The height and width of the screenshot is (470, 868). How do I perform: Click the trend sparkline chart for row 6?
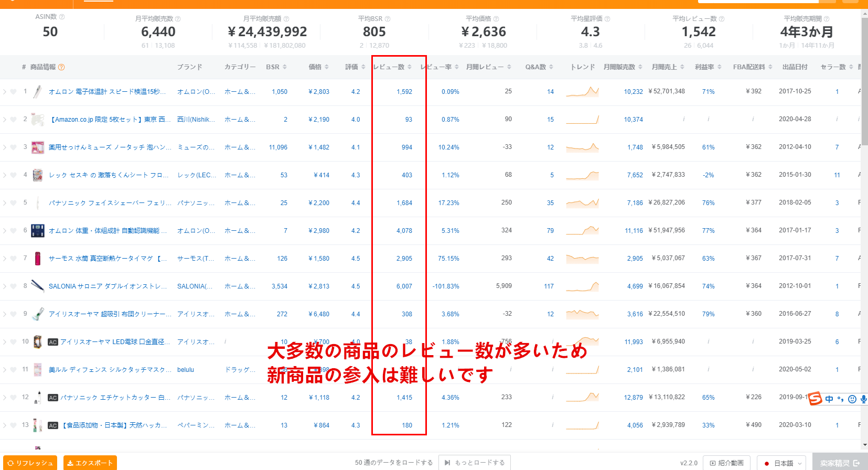point(582,230)
